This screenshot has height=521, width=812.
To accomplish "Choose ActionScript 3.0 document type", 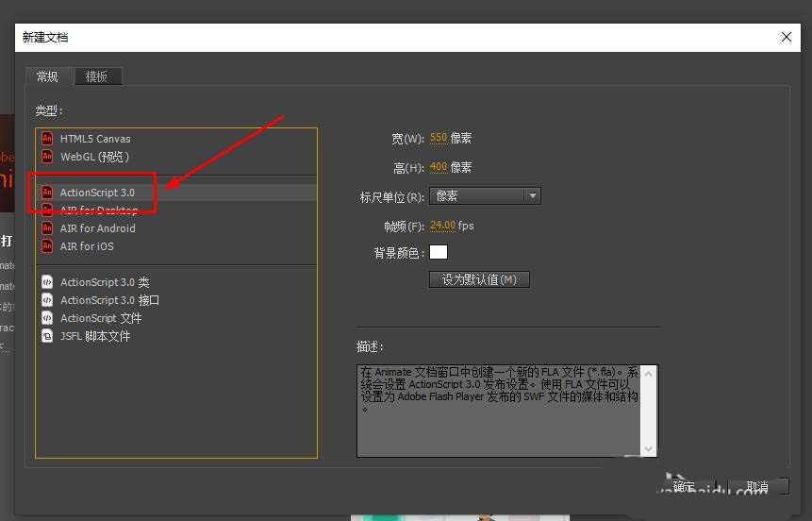I will click(176, 193).
